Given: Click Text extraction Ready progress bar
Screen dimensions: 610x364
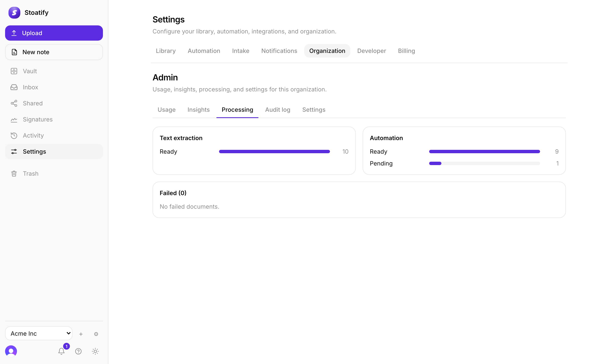Looking at the screenshot, I should 274,152.
